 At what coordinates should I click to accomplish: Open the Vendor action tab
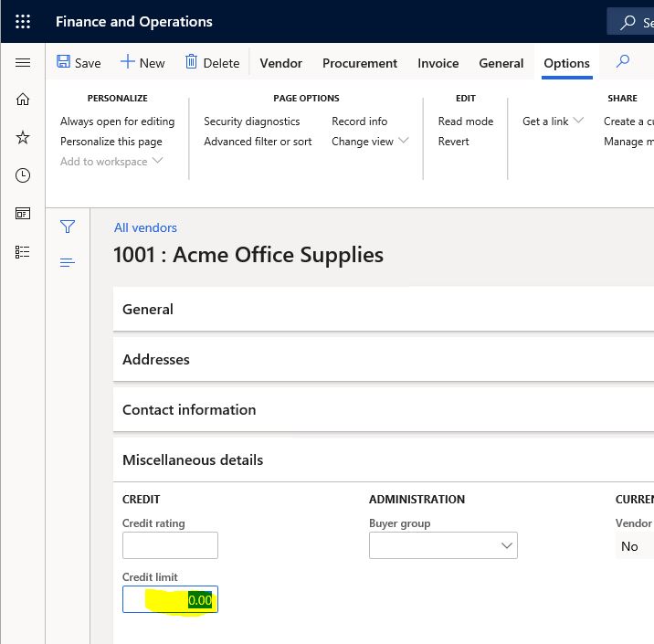(x=280, y=63)
